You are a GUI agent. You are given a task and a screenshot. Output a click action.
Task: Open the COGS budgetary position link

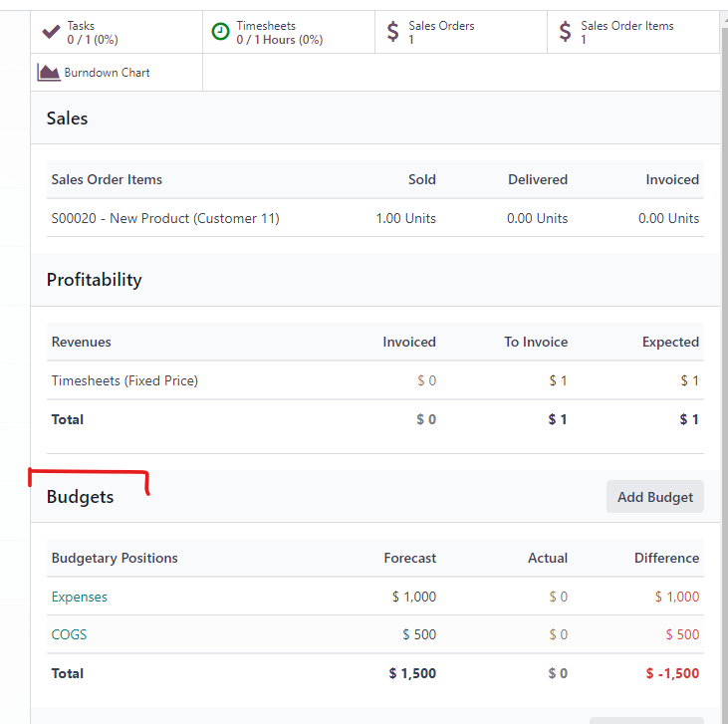tap(69, 634)
